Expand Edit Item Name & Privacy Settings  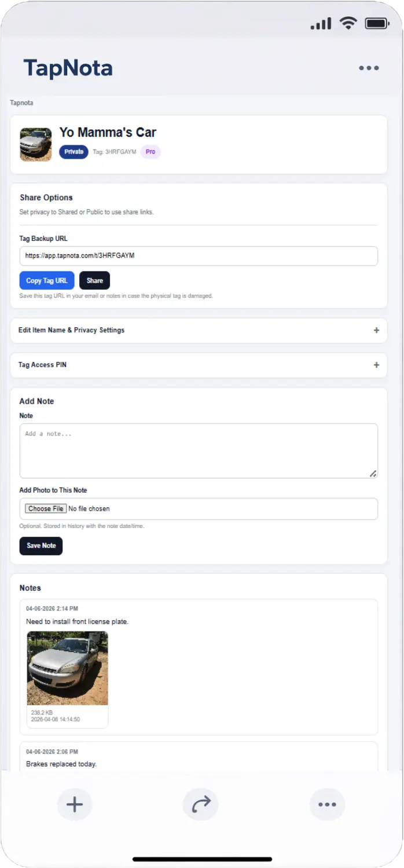[199, 330]
